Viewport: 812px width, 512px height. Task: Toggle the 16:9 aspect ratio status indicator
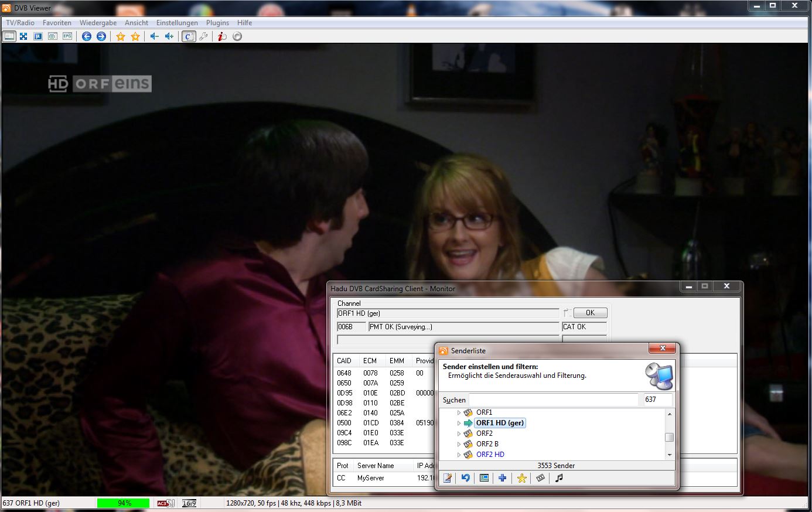189,503
